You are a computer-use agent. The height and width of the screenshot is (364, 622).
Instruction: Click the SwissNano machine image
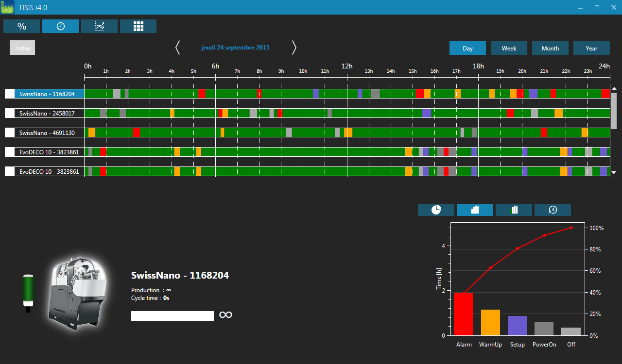coord(78,293)
